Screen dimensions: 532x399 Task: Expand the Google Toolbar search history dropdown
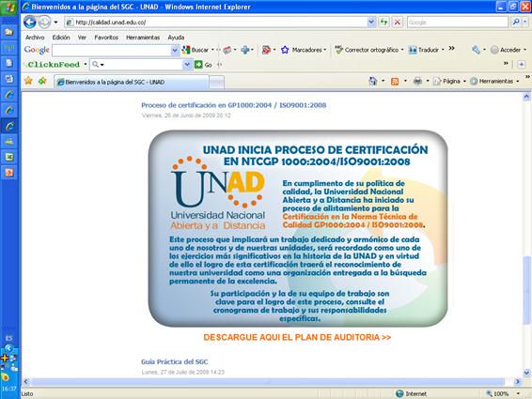pos(175,51)
